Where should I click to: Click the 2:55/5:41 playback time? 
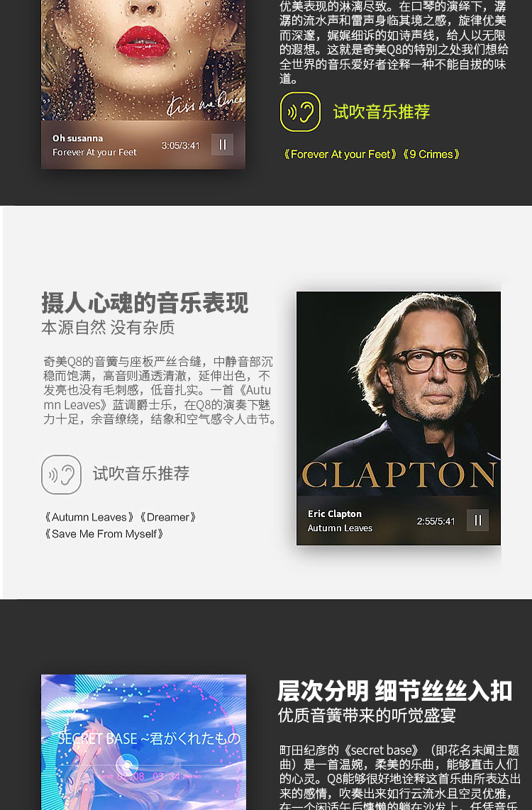[x=436, y=521]
